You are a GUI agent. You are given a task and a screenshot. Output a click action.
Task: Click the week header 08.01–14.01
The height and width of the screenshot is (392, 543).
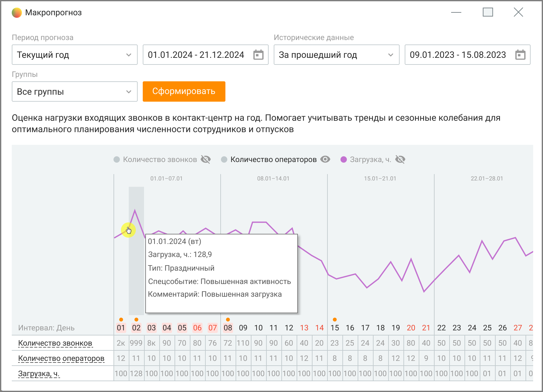tap(273, 179)
